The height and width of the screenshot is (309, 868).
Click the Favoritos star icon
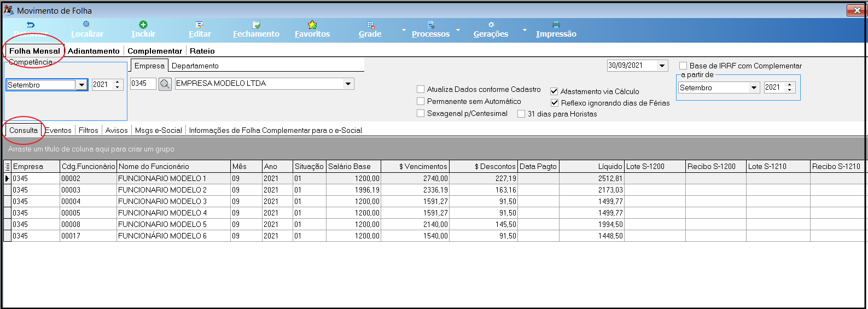click(x=312, y=25)
